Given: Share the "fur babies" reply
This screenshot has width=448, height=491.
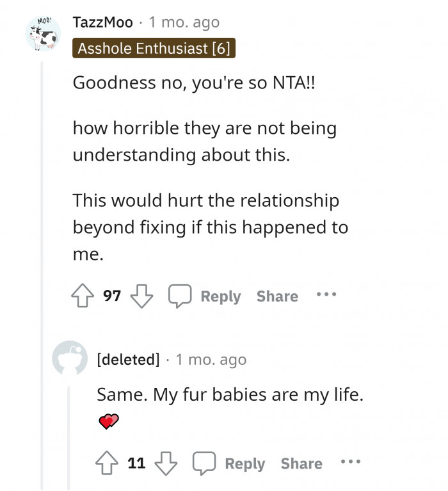Looking at the screenshot, I should (x=301, y=463).
